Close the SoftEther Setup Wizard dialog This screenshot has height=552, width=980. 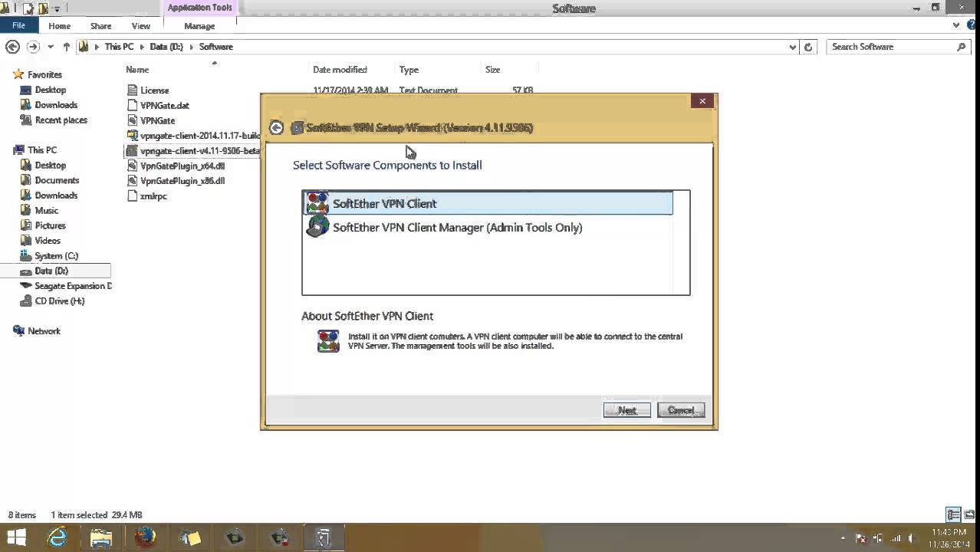click(702, 101)
